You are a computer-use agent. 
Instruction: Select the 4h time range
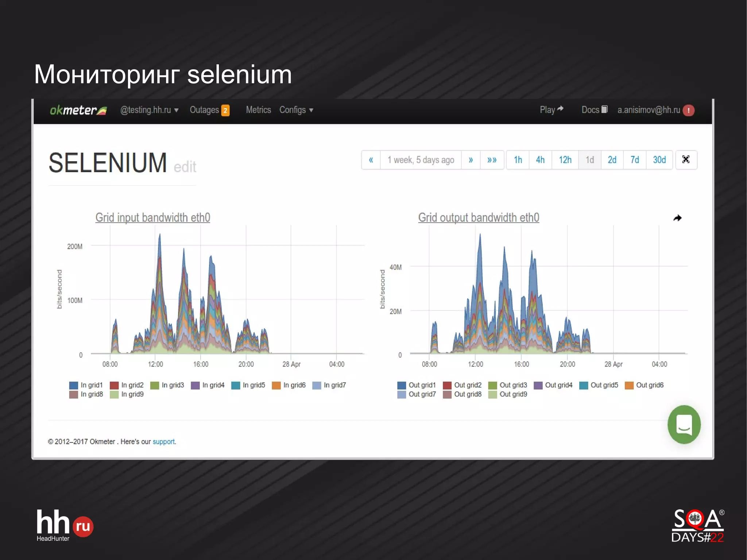coord(540,160)
